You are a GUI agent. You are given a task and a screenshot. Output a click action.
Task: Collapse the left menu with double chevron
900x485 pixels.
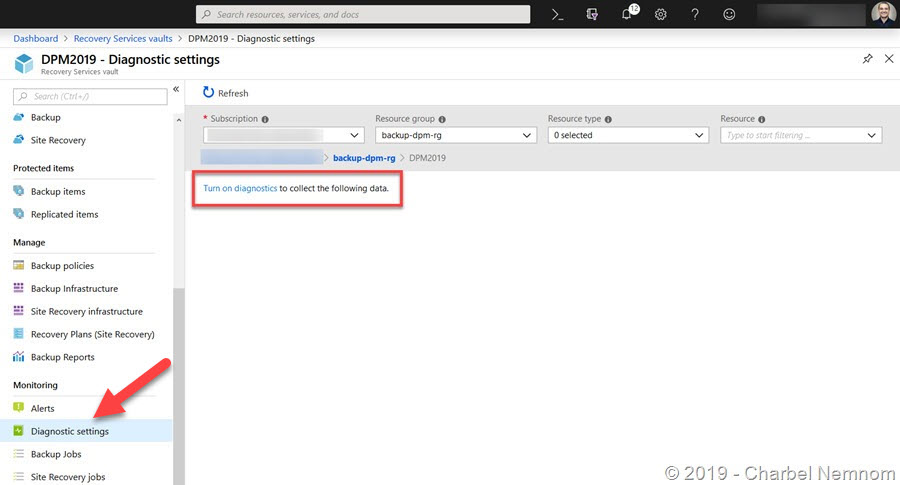[x=176, y=89]
